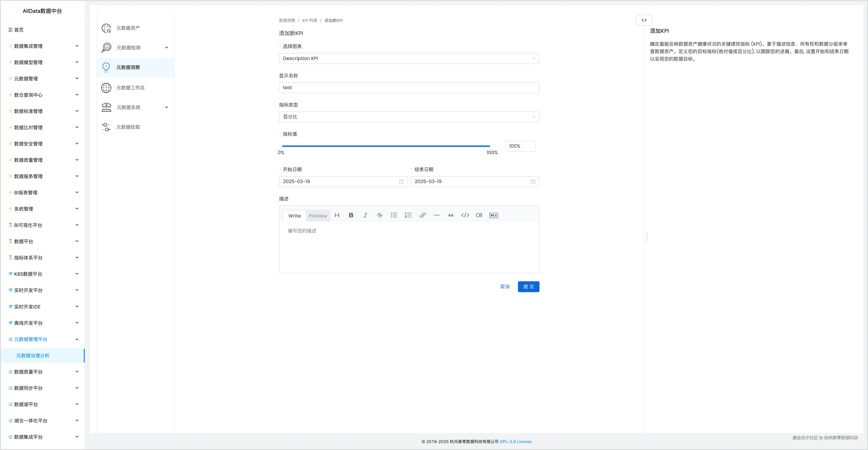868x450 pixels.
Task: Open the 指标类型 百分比 dropdown
Action: [x=409, y=117]
